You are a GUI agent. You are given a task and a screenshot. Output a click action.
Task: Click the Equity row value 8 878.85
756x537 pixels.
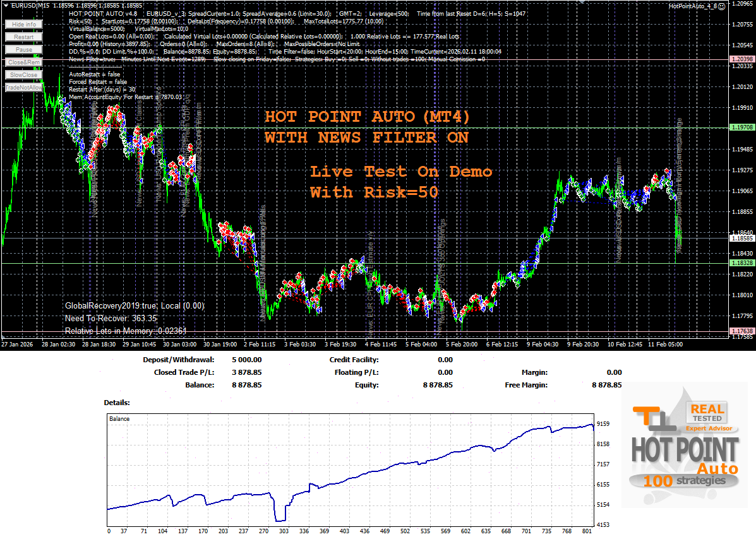438,385
